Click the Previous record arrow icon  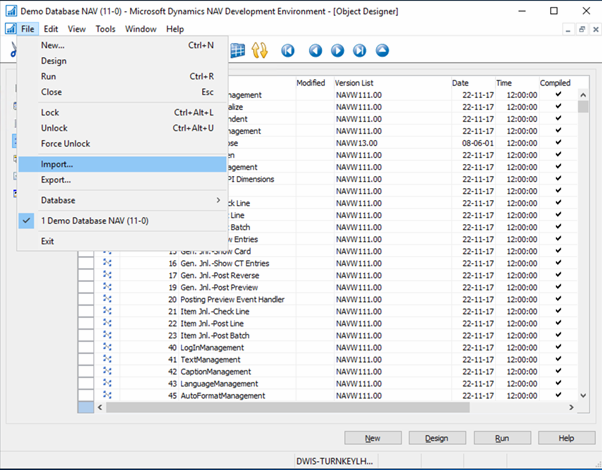click(315, 49)
